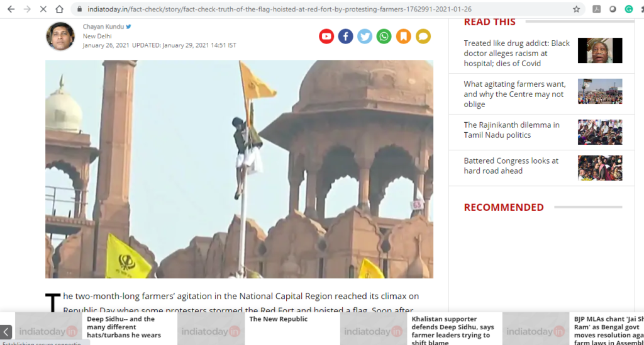
Task: Open the dark circular extension icon
Action: (x=613, y=9)
